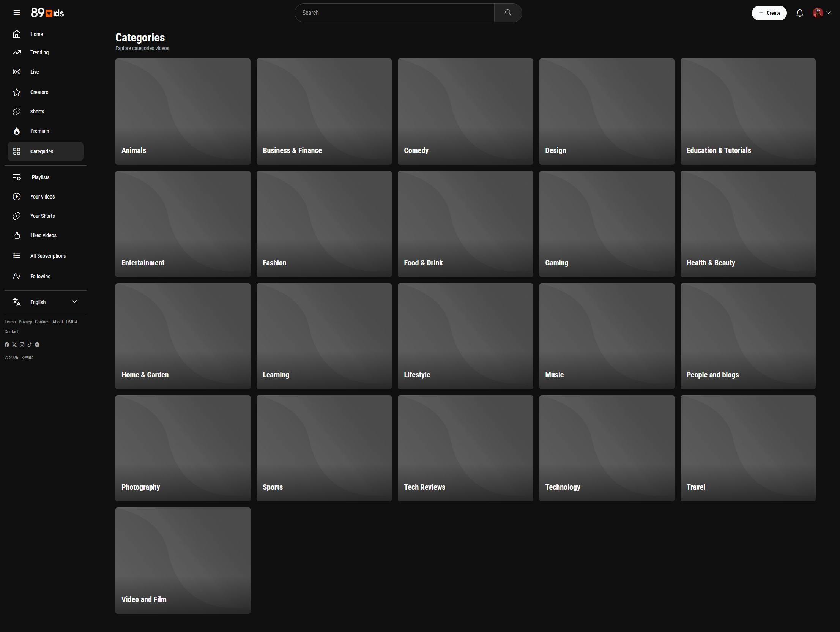Go to Trending in sidebar
This screenshot has height=632, width=840.
coord(39,52)
